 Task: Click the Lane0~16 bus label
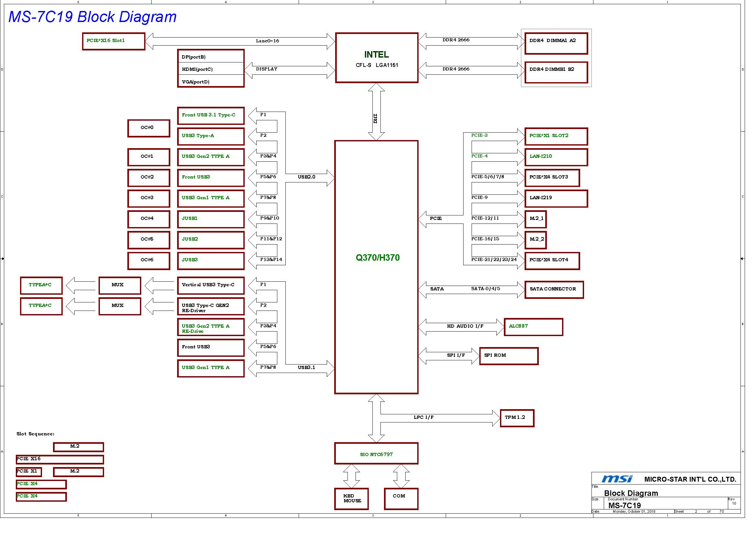[x=267, y=41]
